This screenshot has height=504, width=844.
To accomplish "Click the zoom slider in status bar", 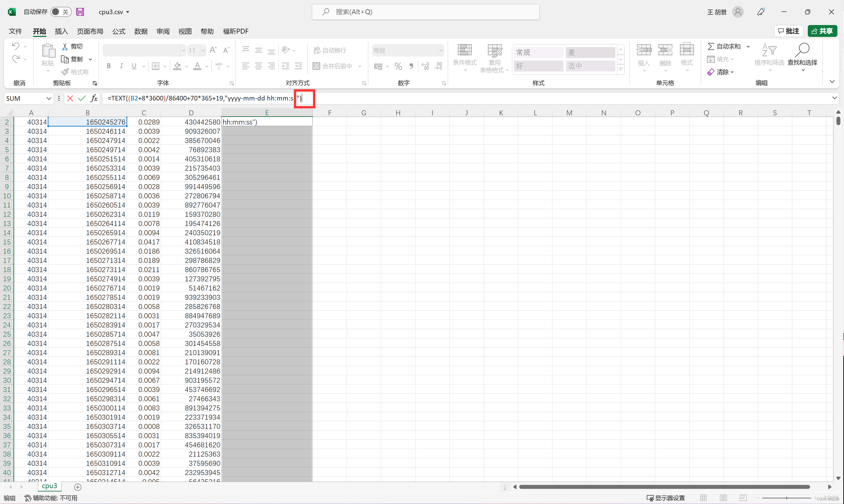I will (787, 498).
